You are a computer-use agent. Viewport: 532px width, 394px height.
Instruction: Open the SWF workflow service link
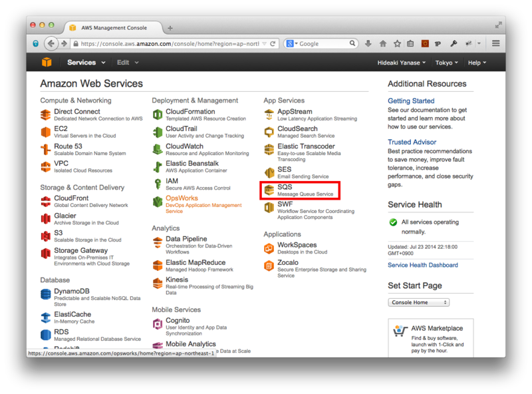pos(285,204)
